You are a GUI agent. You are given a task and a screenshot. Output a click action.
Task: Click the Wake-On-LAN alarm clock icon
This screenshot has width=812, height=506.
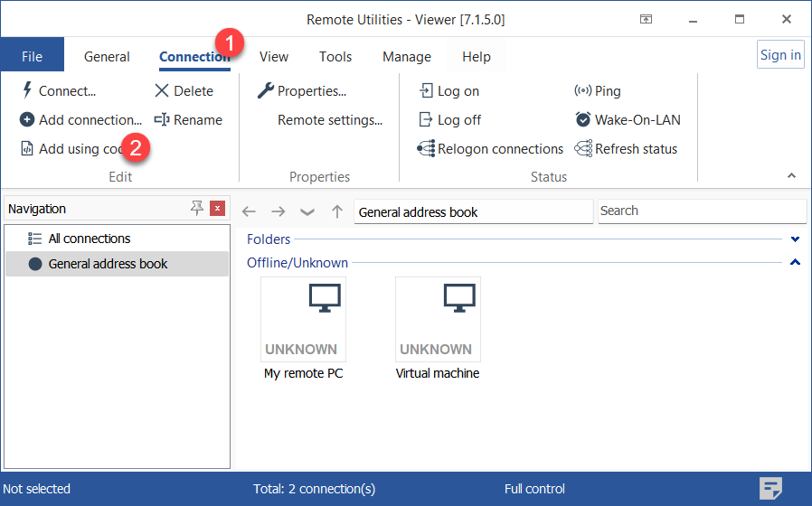click(x=582, y=119)
